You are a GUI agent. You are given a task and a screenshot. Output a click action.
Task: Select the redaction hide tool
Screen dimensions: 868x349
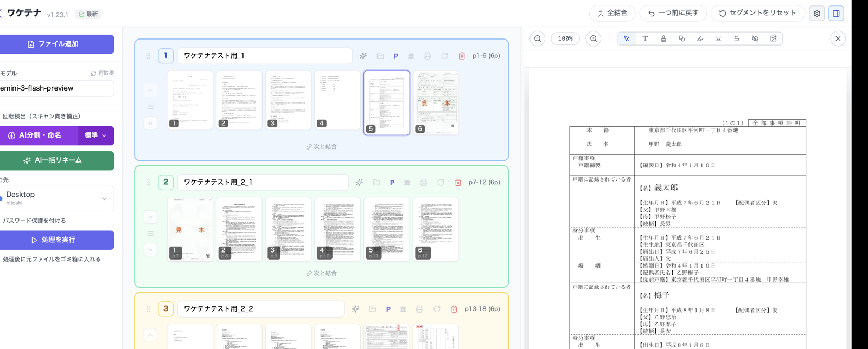click(x=755, y=38)
